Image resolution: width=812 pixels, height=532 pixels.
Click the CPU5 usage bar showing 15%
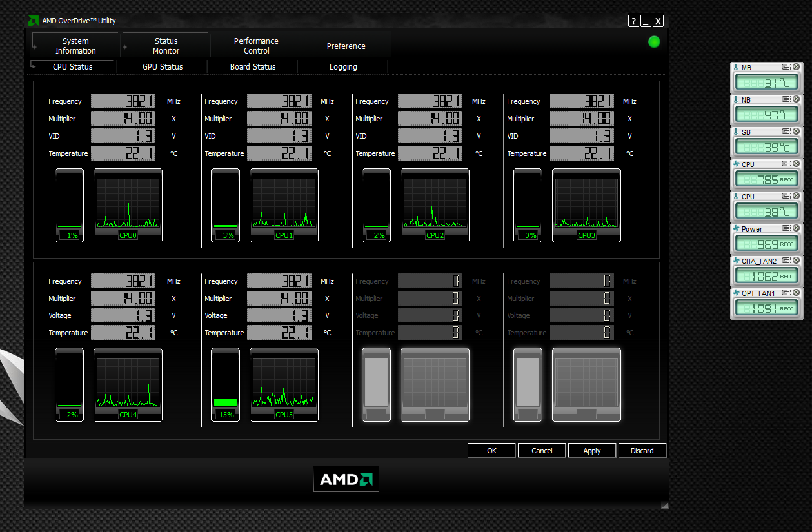tap(225, 384)
